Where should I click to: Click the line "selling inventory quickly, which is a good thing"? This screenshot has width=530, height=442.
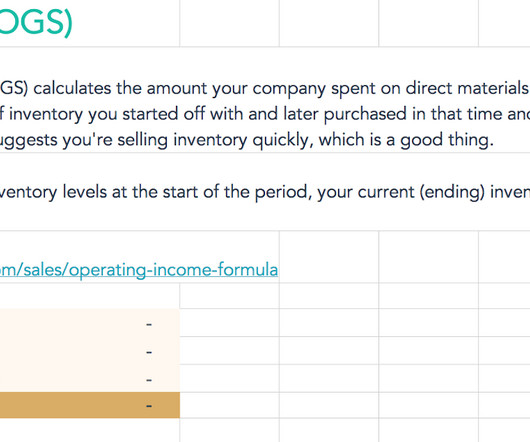click(x=247, y=140)
